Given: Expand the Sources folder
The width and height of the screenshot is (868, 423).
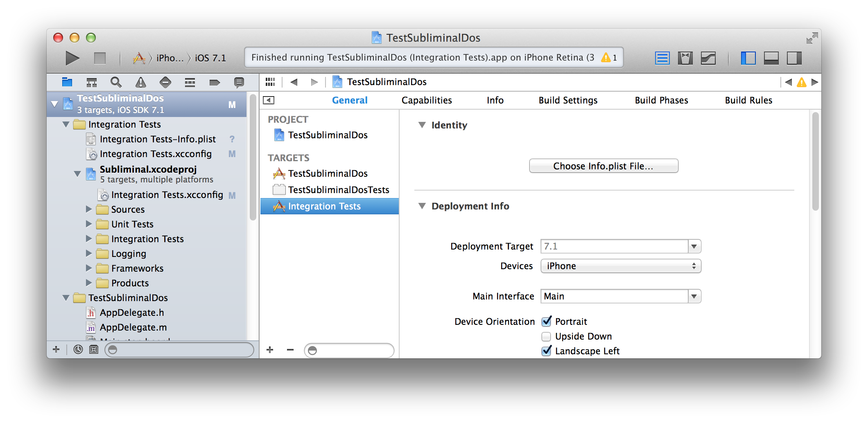Looking at the screenshot, I should click(x=89, y=209).
